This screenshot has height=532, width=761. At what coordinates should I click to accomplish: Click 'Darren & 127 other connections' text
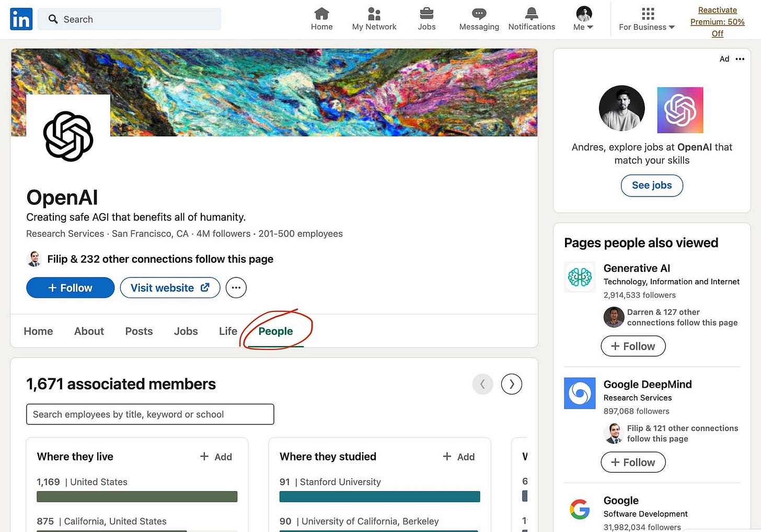(682, 317)
